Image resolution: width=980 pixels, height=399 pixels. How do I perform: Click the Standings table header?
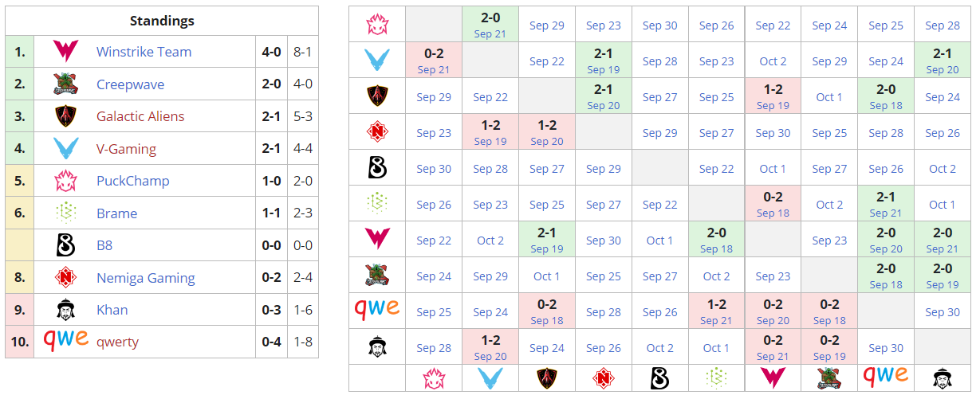(x=161, y=21)
